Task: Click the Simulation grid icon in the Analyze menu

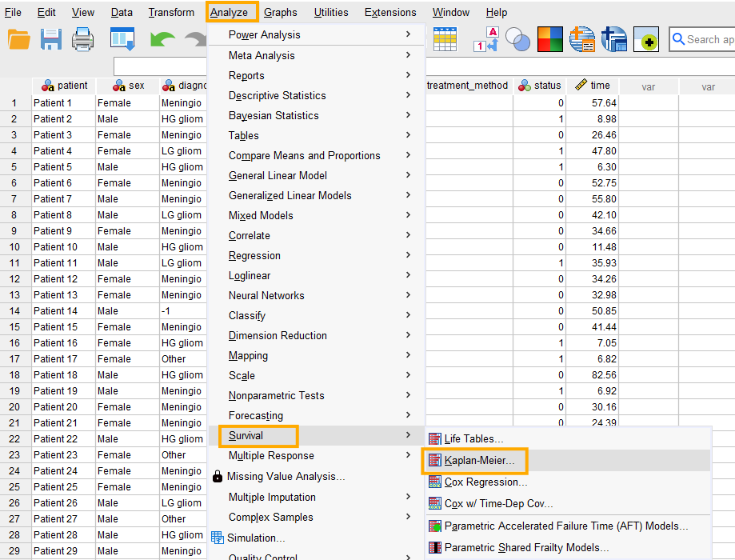Action: pyautogui.click(x=218, y=538)
